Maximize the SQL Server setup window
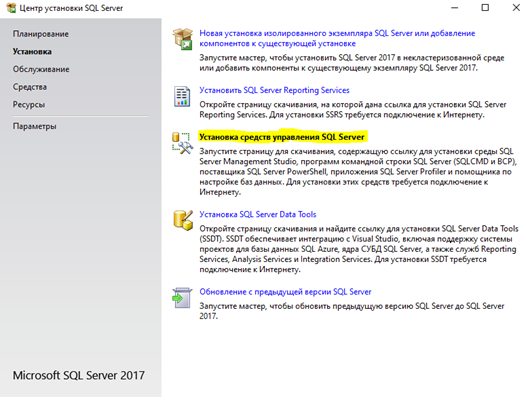 pyautogui.click(x=485, y=7)
